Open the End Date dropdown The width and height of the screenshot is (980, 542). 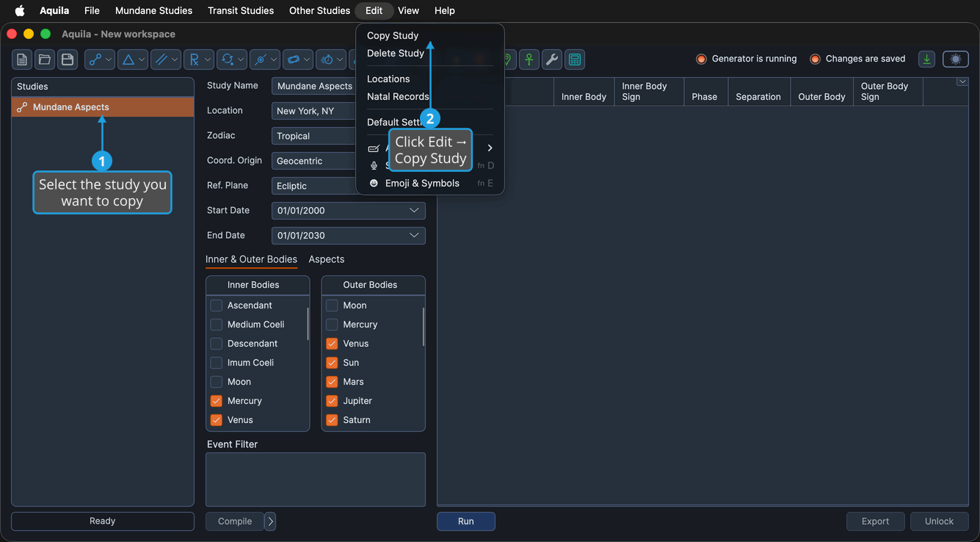click(349, 236)
